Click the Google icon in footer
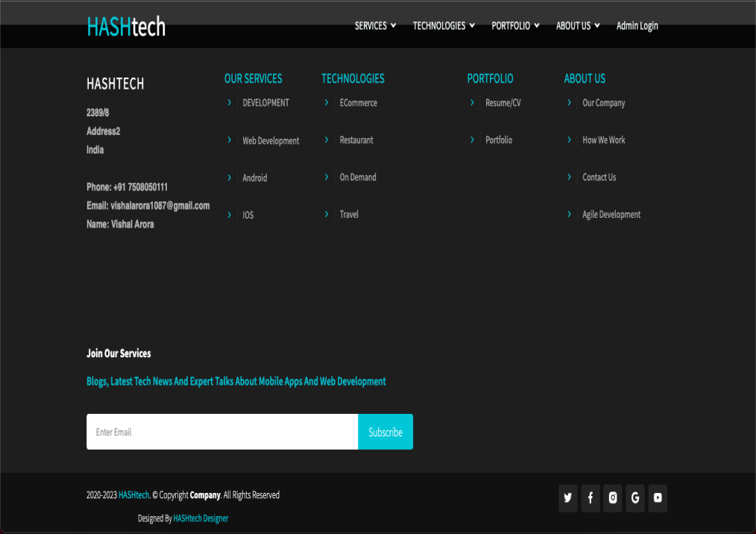756x534 pixels. (635, 498)
